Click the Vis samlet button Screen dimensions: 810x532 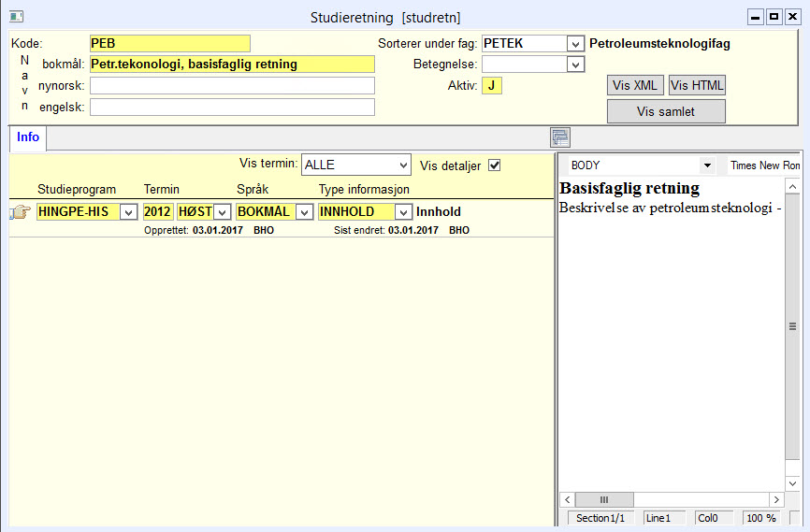click(666, 111)
